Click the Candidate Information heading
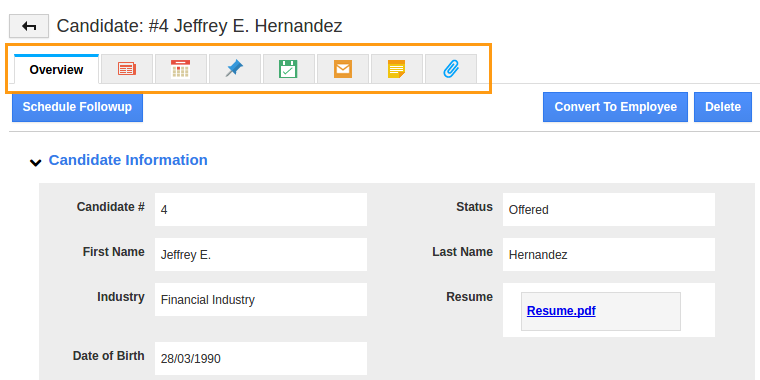This screenshot has width=760, height=380. tap(128, 160)
